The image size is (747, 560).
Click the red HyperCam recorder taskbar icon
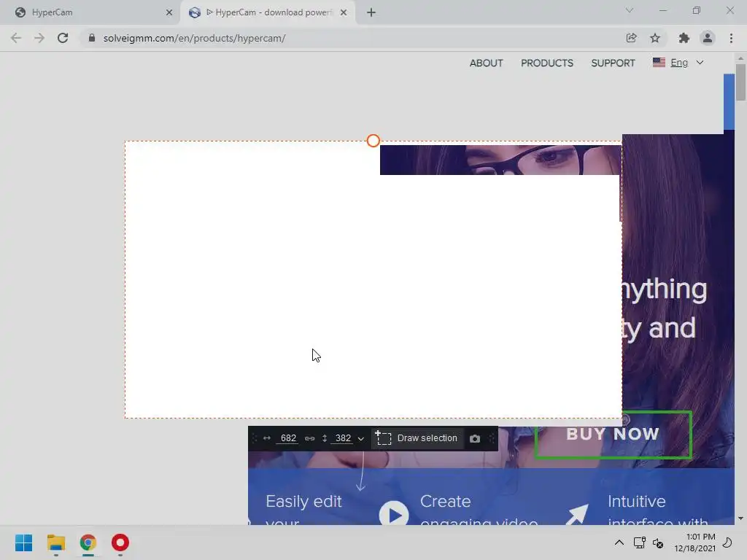click(x=120, y=542)
